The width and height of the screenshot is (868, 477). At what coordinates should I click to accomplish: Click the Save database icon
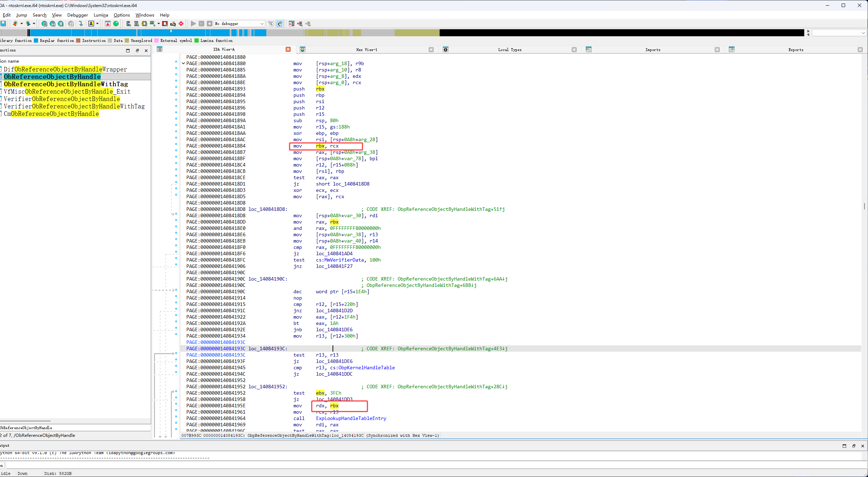[3, 24]
